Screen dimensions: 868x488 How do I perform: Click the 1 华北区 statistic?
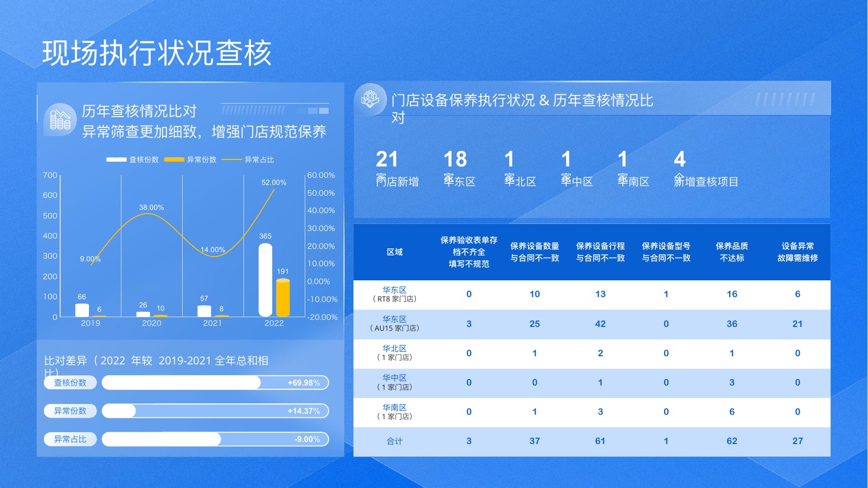point(520,168)
